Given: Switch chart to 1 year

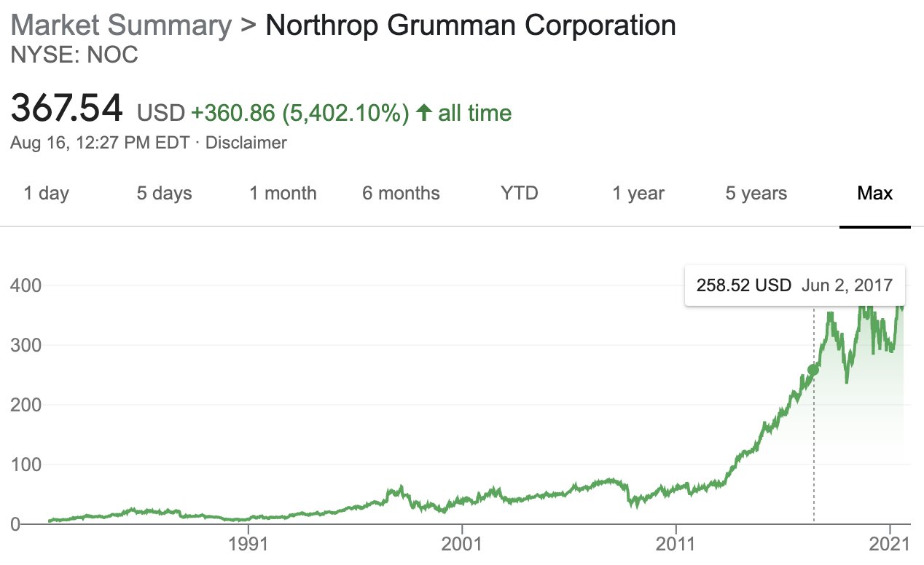Looking at the screenshot, I should pos(638,193).
